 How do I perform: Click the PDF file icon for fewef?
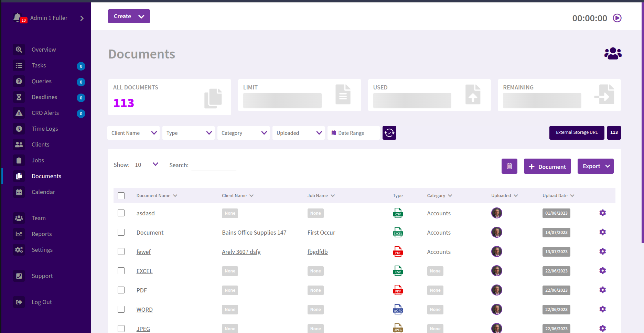pyautogui.click(x=398, y=251)
